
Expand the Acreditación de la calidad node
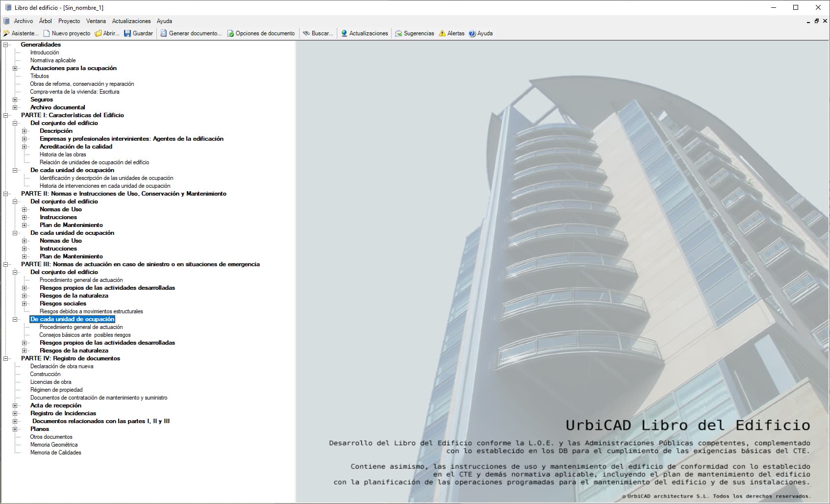click(25, 147)
